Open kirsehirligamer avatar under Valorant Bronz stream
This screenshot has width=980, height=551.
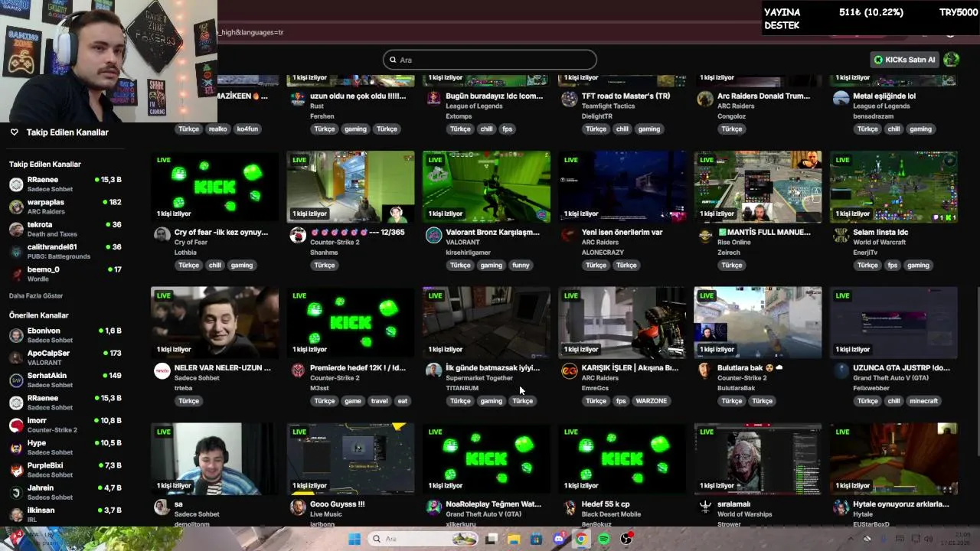[x=433, y=235]
